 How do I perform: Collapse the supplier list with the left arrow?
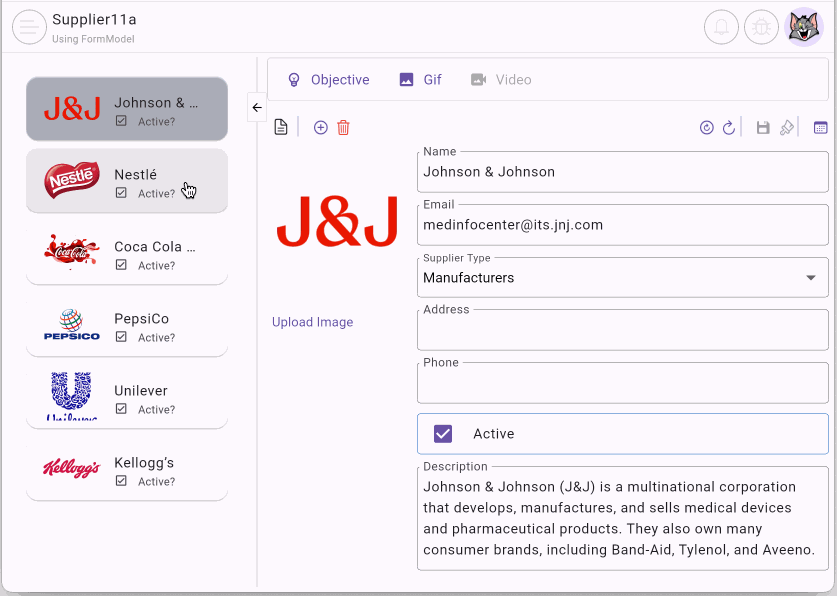(x=257, y=108)
